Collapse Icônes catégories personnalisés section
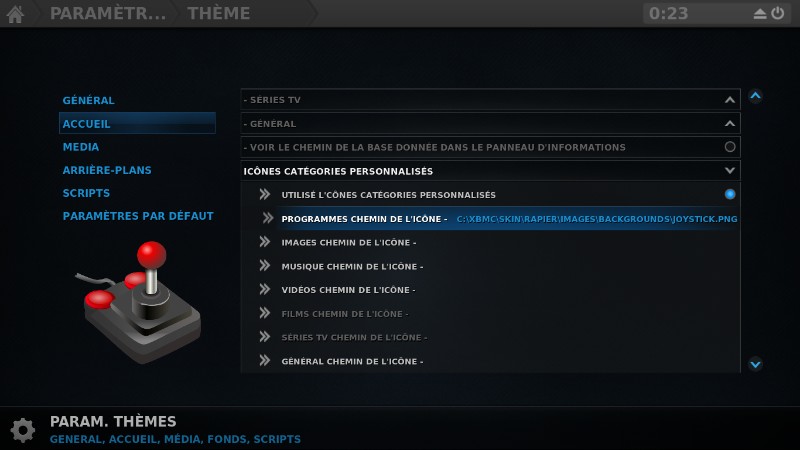The height and width of the screenshot is (450, 800). 730,171
